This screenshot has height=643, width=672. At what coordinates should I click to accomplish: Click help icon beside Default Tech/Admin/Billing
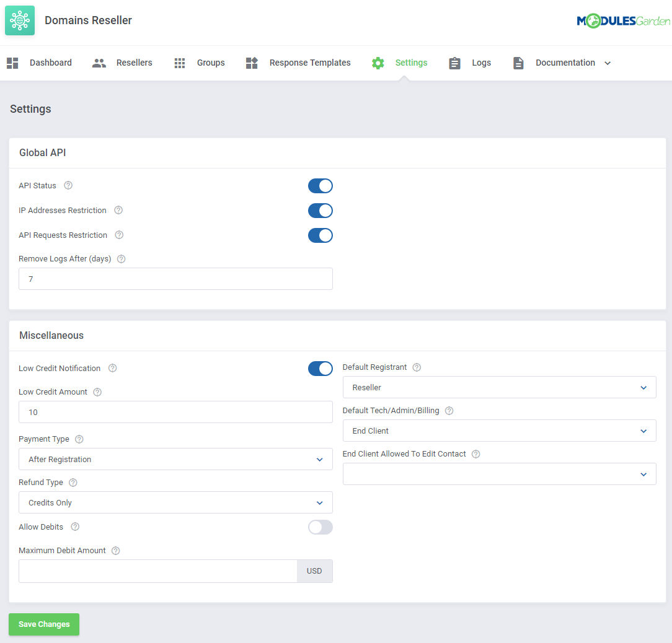[x=449, y=411]
